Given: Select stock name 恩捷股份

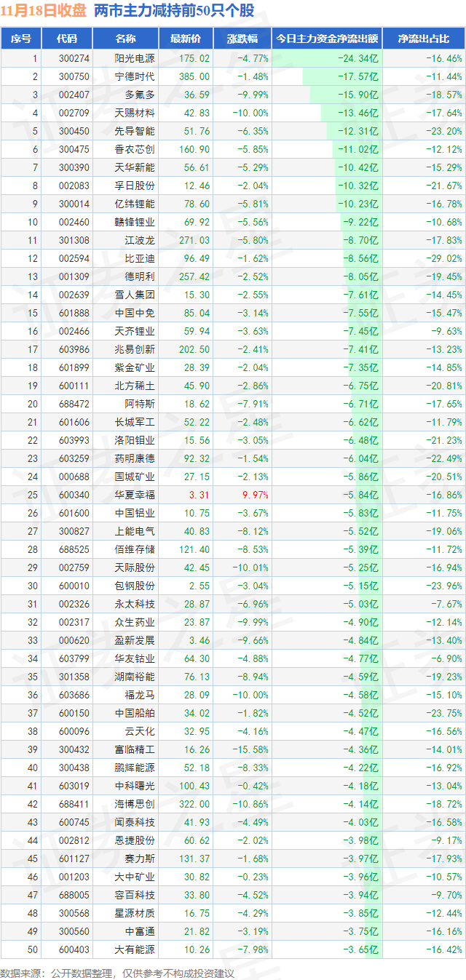Looking at the screenshot, I should click(135, 840).
